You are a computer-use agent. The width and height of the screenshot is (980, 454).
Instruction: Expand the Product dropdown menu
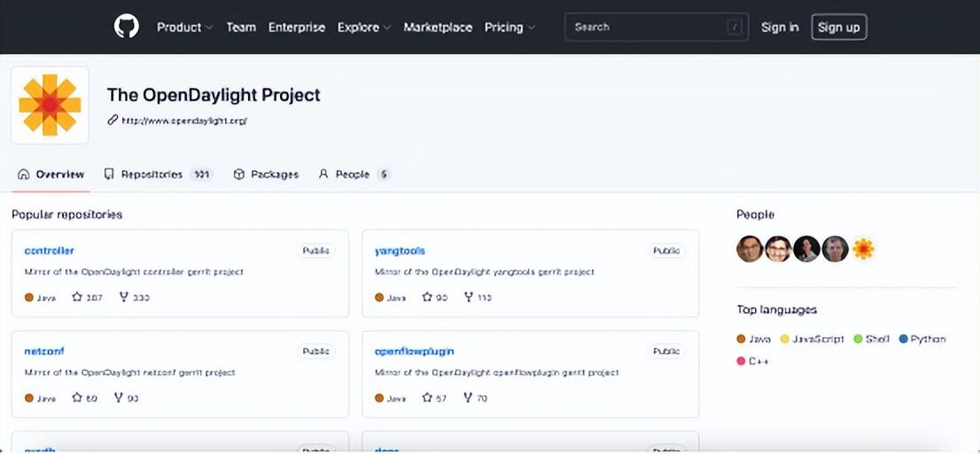coord(184,27)
